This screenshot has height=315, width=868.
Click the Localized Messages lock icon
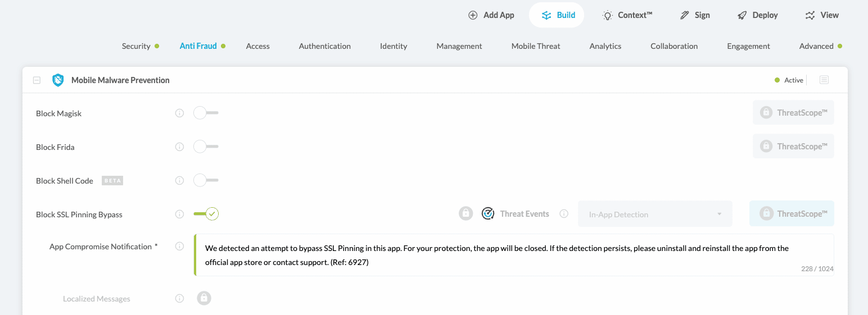(204, 298)
